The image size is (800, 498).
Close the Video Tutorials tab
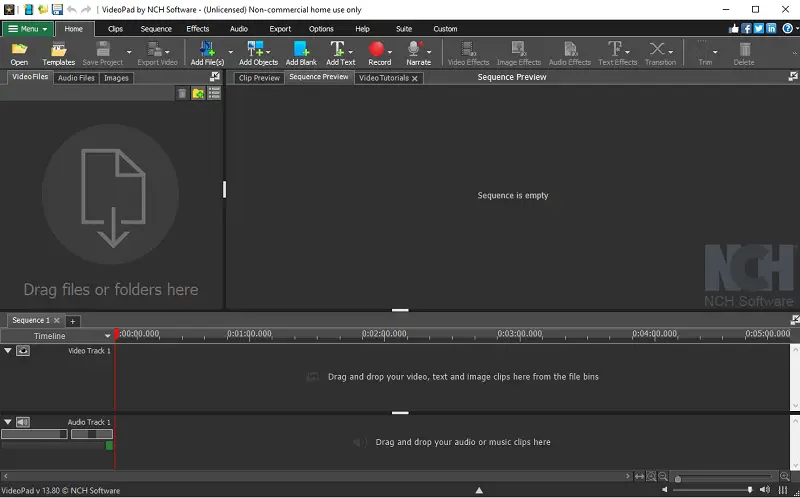pos(415,78)
